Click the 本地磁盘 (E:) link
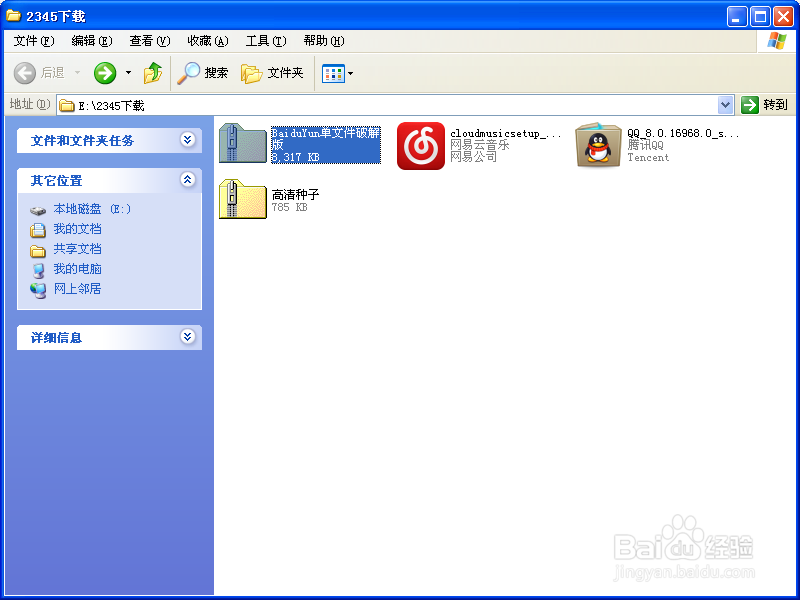 [92, 209]
